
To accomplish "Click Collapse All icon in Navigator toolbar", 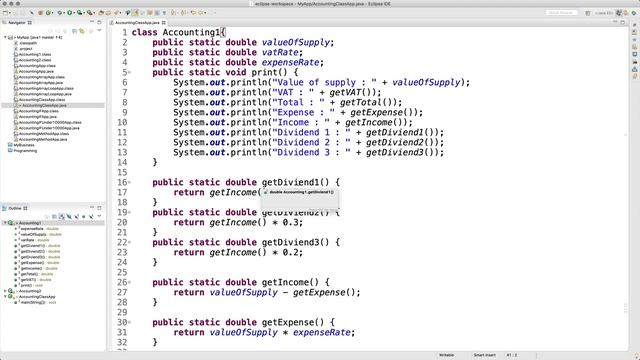I will [x=74, y=31].
